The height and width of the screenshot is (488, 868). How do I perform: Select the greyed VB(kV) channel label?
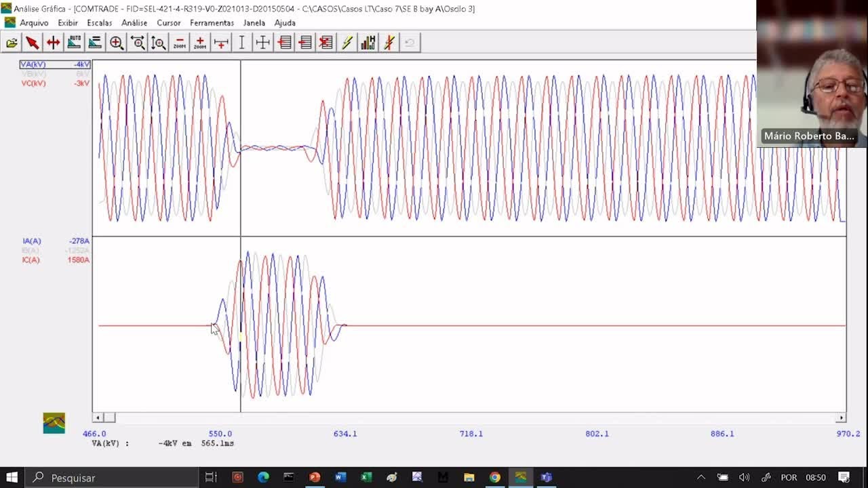tap(33, 74)
